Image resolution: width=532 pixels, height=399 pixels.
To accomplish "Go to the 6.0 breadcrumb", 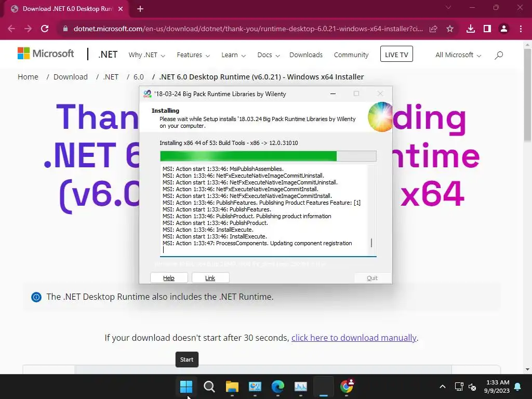I will click(138, 77).
